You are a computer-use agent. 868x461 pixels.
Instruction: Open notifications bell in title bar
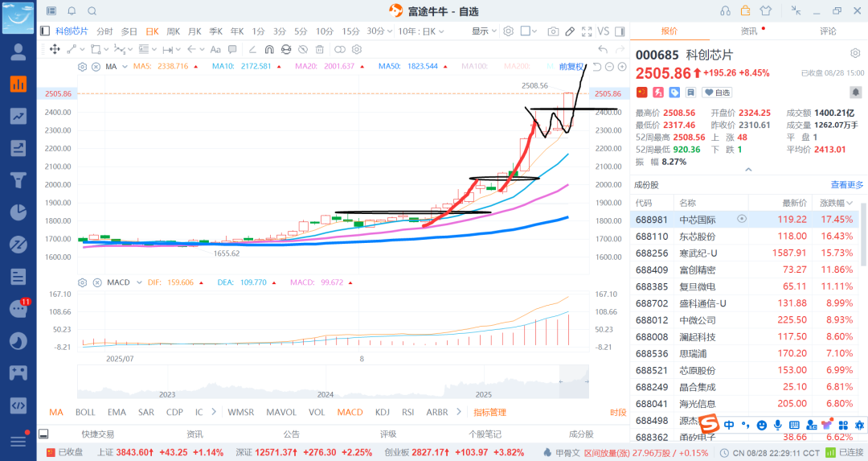click(72, 11)
